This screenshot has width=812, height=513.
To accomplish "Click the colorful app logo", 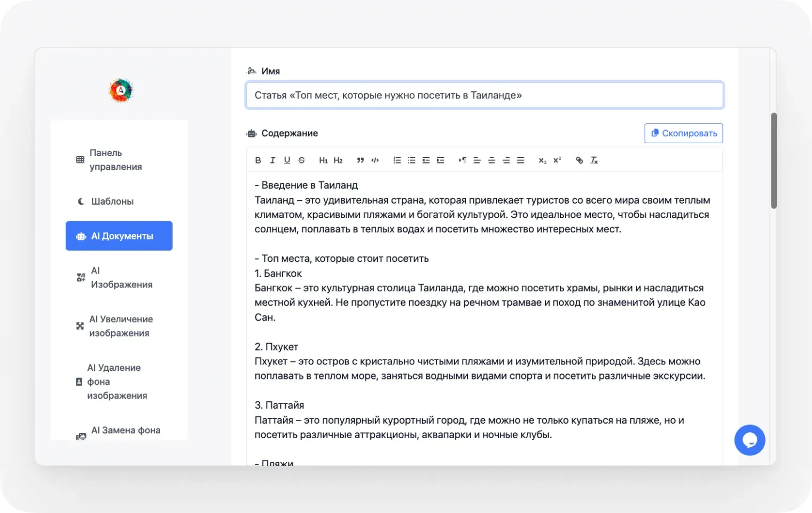I will 121,90.
